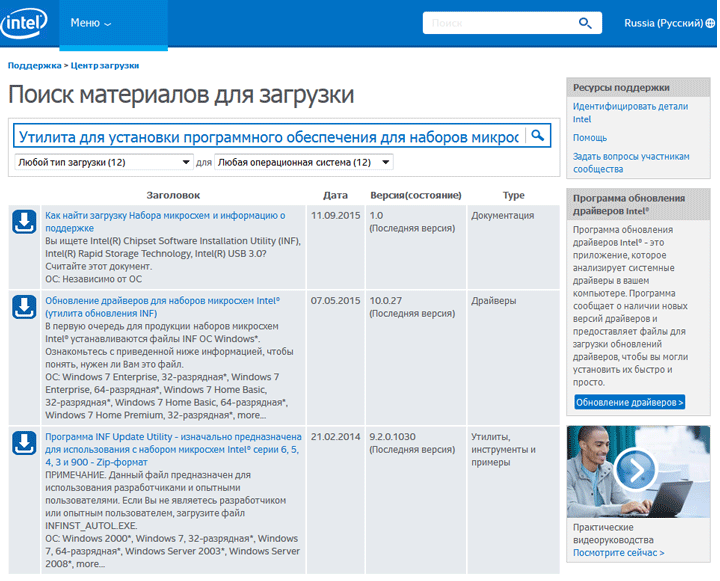Click the Intel logo in the header
This screenshot has width=720, height=581.
[24, 23]
